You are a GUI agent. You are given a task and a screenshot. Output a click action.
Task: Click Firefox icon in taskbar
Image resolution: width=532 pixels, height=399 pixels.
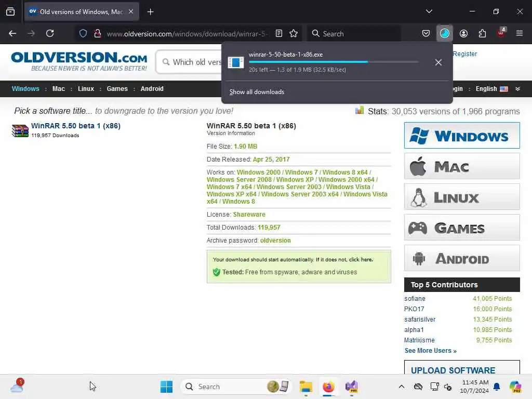[x=328, y=387]
